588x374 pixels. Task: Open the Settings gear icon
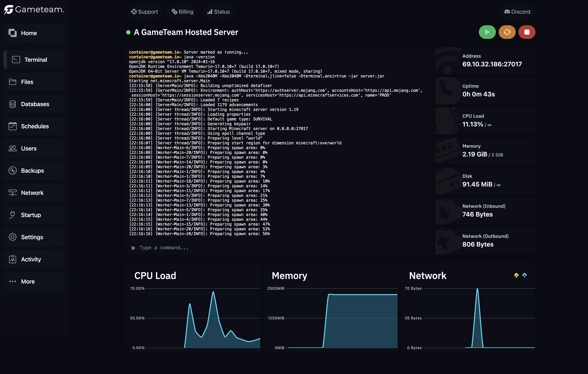tap(13, 237)
